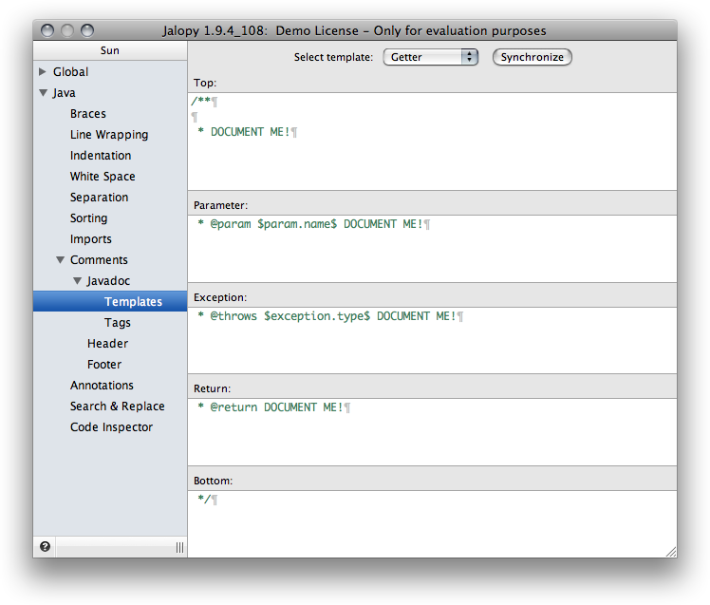Select the Global tree item label
Viewport: 710px width, 605px height.
coord(71,72)
